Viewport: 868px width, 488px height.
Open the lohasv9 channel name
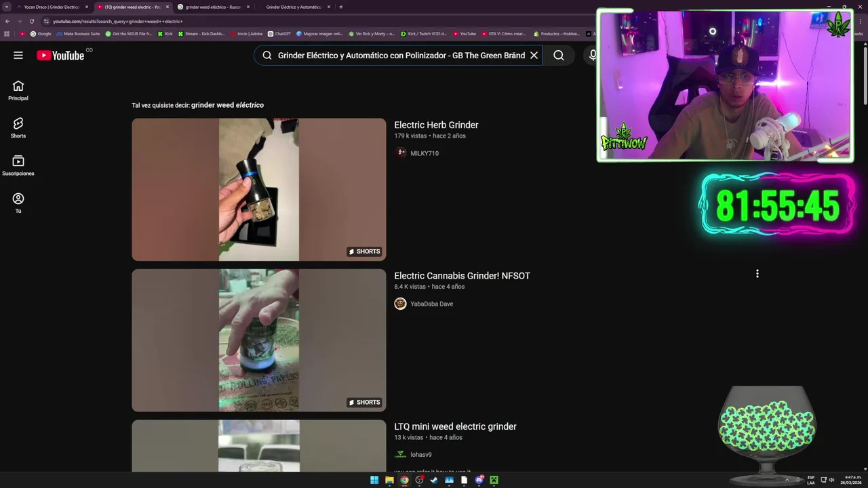point(420,455)
